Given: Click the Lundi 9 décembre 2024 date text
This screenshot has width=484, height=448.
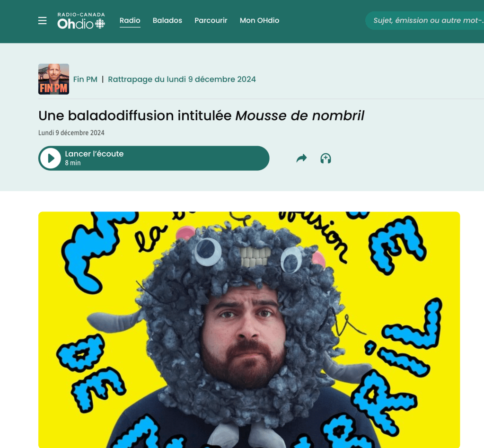Looking at the screenshot, I should point(71,132).
